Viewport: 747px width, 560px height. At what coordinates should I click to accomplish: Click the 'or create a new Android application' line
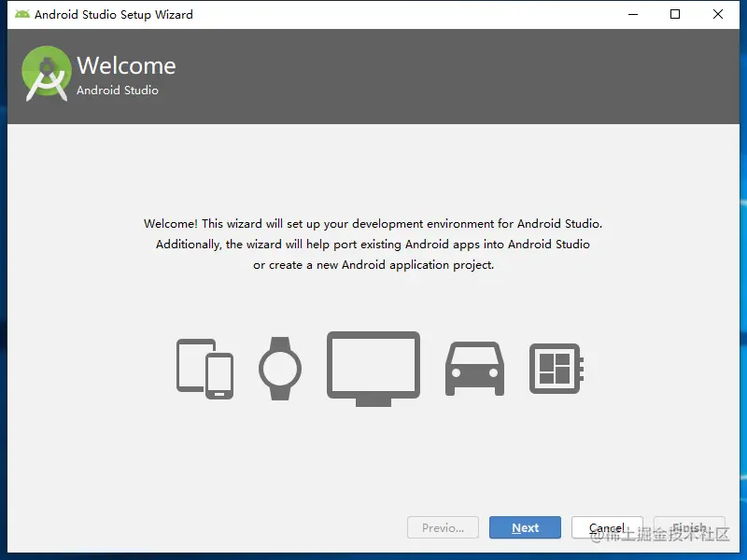click(x=373, y=265)
